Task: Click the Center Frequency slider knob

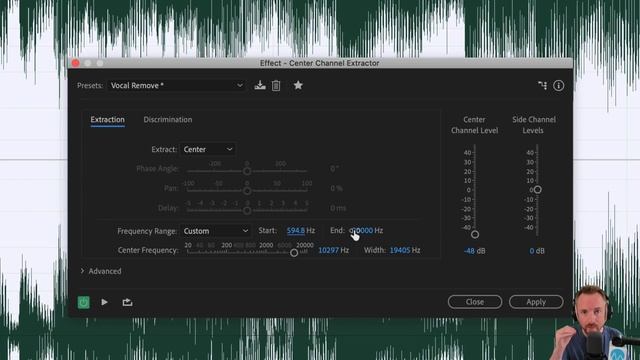Action: click(x=294, y=253)
